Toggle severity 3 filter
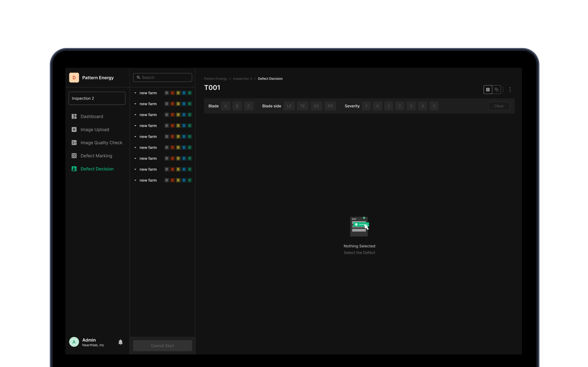Image resolution: width=588 pixels, height=367 pixels. coord(411,106)
